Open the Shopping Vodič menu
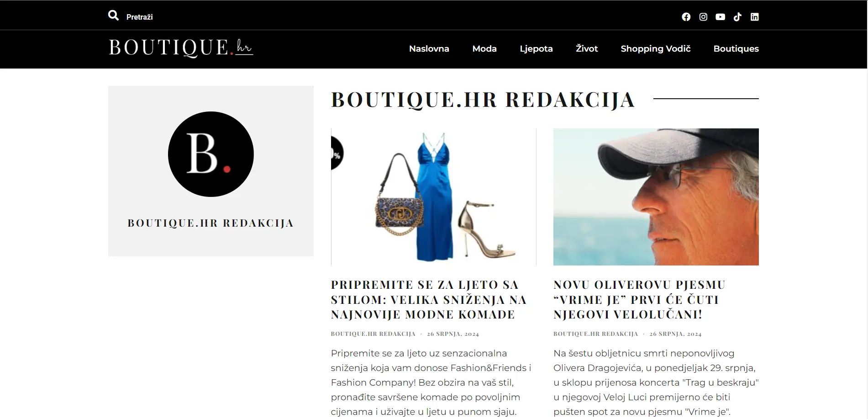The height and width of the screenshot is (419, 868). click(655, 48)
